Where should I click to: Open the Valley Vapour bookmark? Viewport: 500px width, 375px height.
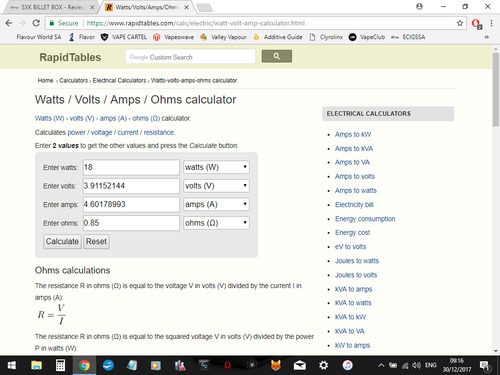point(224,37)
